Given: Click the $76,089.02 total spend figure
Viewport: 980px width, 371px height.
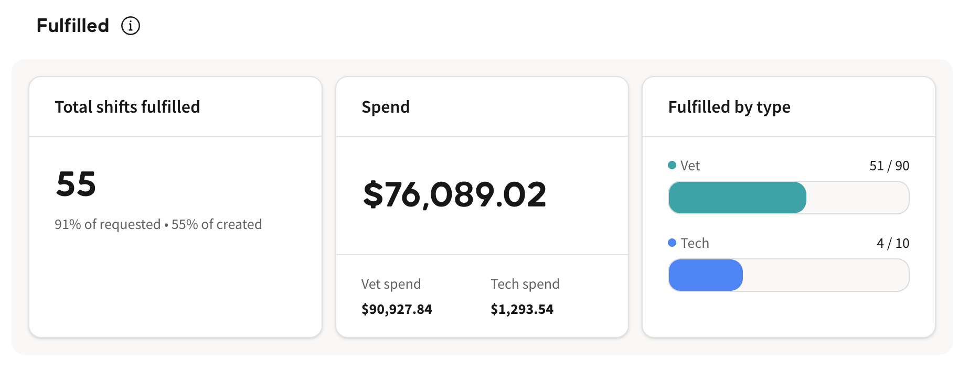Looking at the screenshot, I should (454, 194).
